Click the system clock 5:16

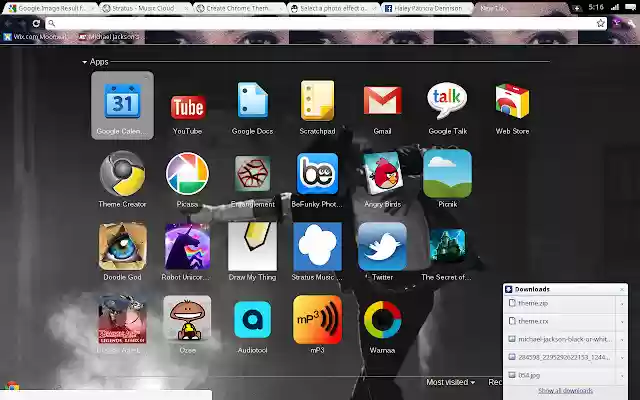point(596,7)
